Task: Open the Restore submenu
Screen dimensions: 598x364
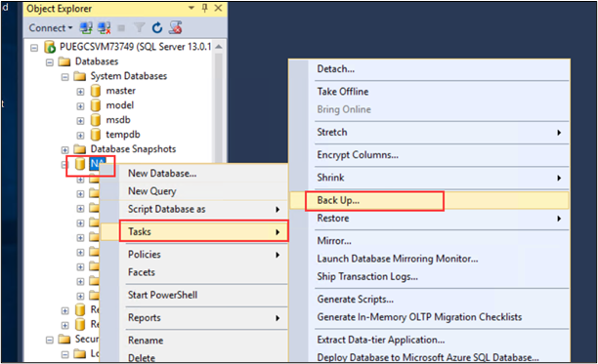Action: click(430, 219)
